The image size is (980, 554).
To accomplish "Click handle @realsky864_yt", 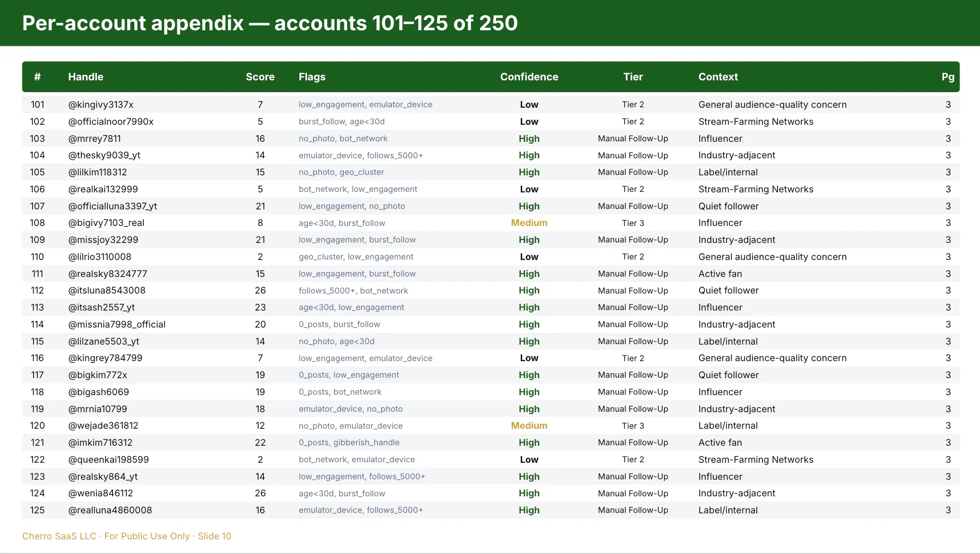I will (103, 476).
